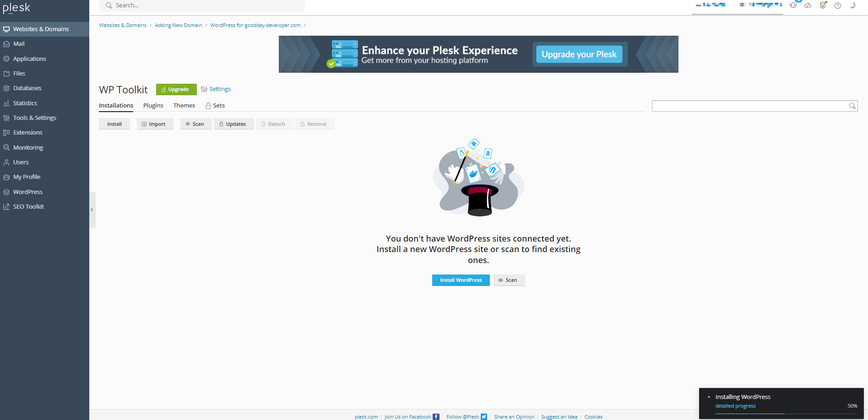Click the Detach toolbar button
868x420 pixels.
tap(275, 124)
